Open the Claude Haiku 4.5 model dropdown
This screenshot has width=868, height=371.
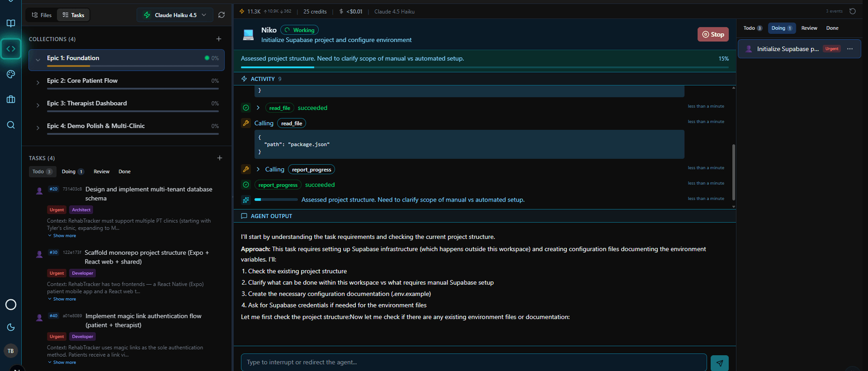tap(175, 15)
